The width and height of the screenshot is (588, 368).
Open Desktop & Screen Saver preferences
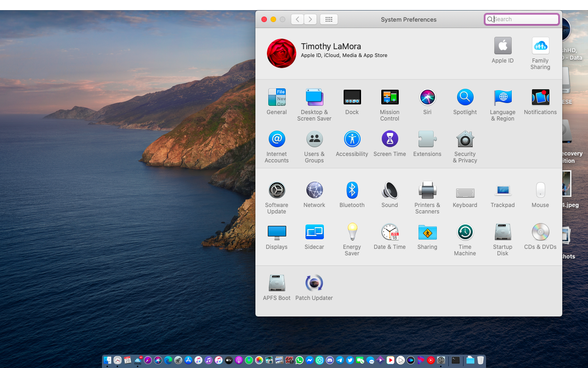(x=314, y=105)
